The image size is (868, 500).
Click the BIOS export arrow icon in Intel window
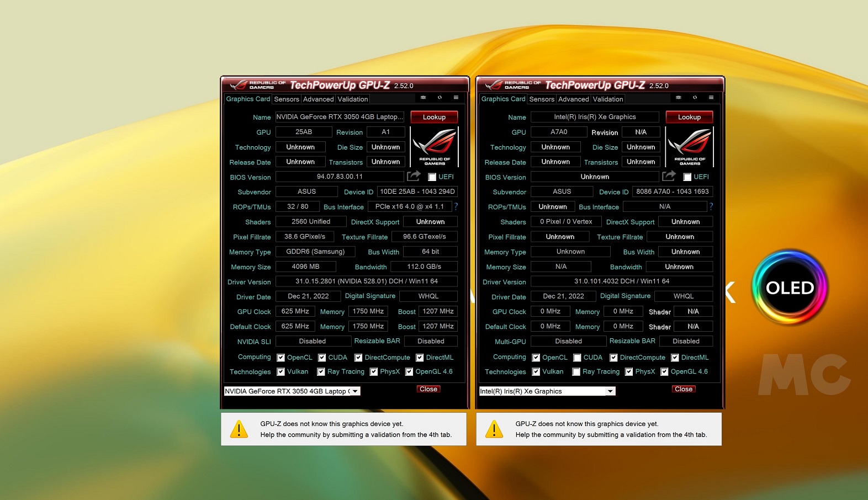(x=669, y=176)
